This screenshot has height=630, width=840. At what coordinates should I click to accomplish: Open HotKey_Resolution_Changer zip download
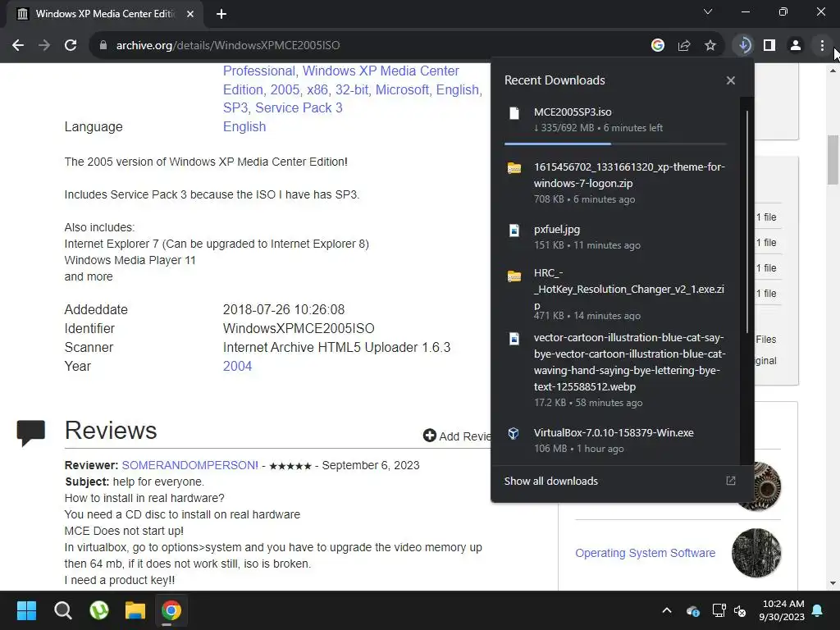pyautogui.click(x=615, y=294)
